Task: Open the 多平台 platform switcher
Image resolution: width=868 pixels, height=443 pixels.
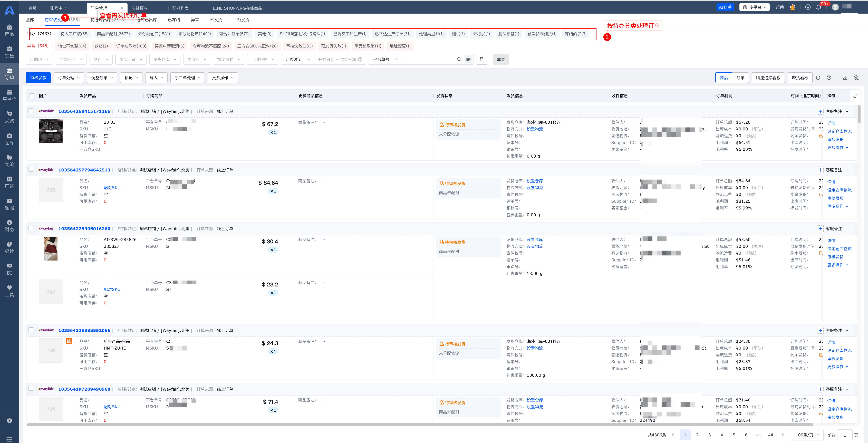Action: point(754,7)
